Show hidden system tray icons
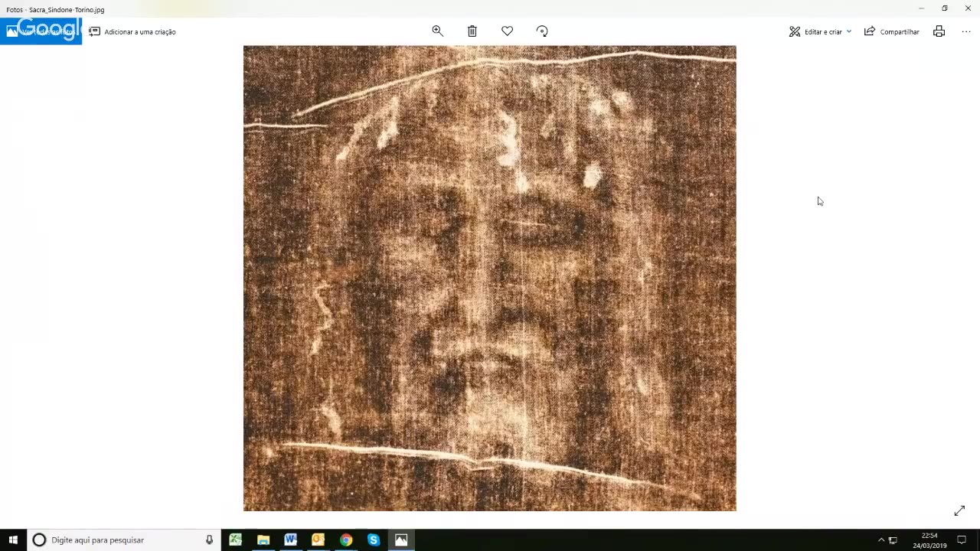This screenshot has height=551, width=980. pos(880,540)
